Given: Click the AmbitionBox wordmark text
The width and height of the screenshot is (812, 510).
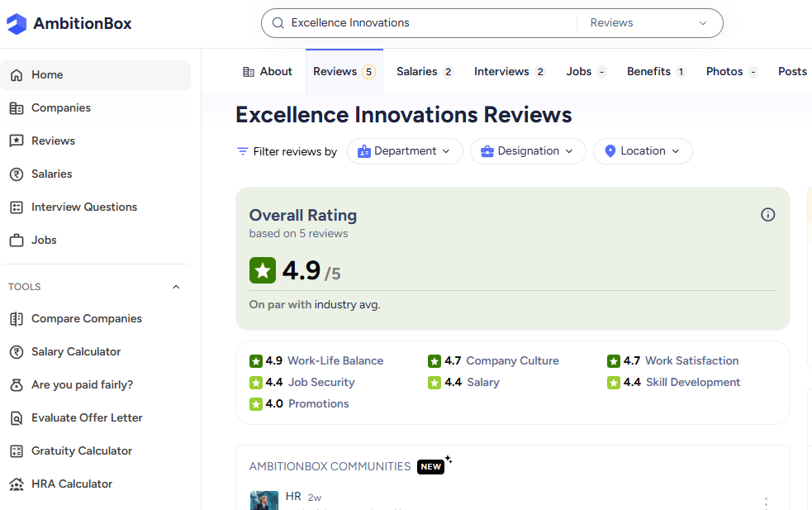Looking at the screenshot, I should [x=83, y=23].
